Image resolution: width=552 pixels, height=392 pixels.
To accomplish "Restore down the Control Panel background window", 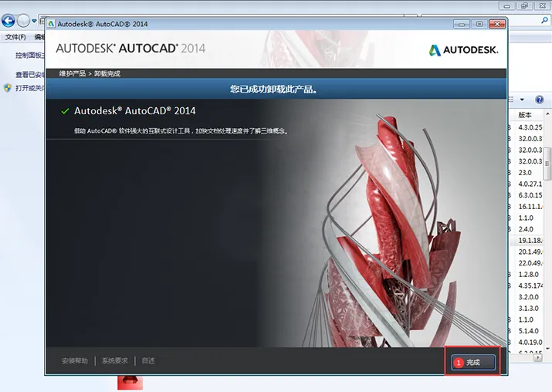I will tap(524, 5).
